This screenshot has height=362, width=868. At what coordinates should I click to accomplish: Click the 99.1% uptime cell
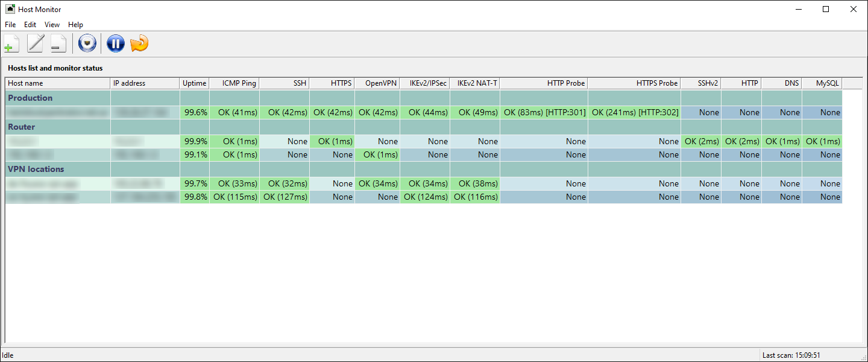(x=195, y=154)
